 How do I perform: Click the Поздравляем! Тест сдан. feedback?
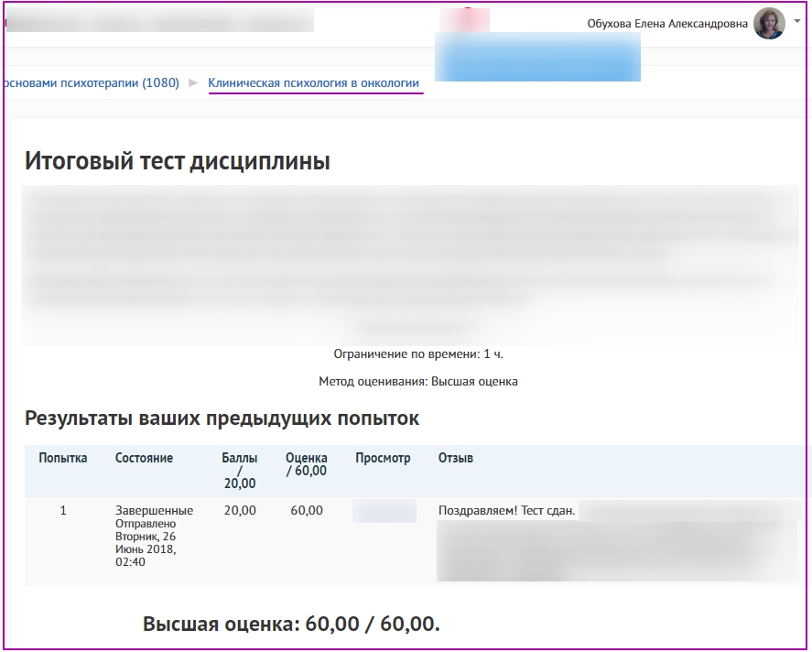click(506, 511)
